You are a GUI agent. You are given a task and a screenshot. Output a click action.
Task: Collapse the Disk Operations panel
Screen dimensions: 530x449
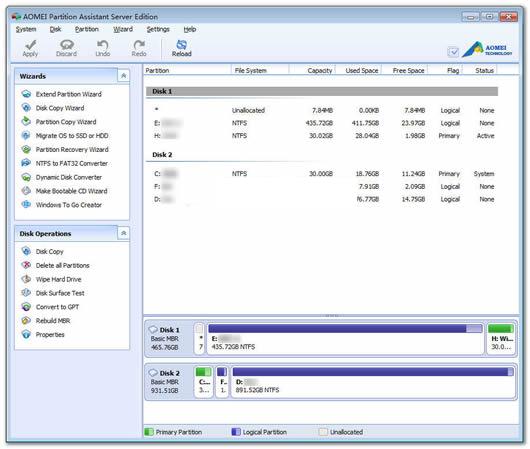pyautogui.click(x=124, y=233)
